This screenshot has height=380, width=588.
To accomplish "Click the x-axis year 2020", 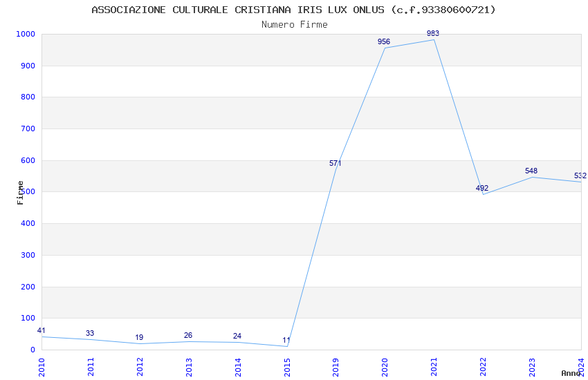I will (x=385, y=368).
